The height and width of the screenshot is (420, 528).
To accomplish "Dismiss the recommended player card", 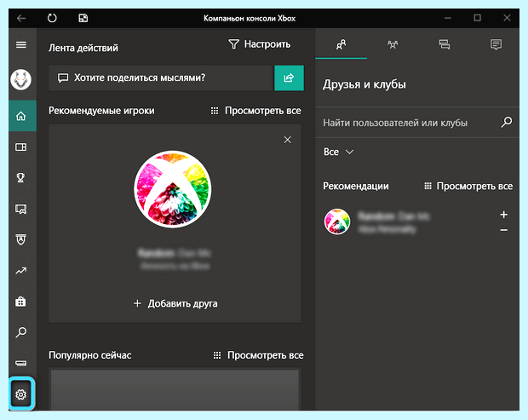I will coord(288,140).
